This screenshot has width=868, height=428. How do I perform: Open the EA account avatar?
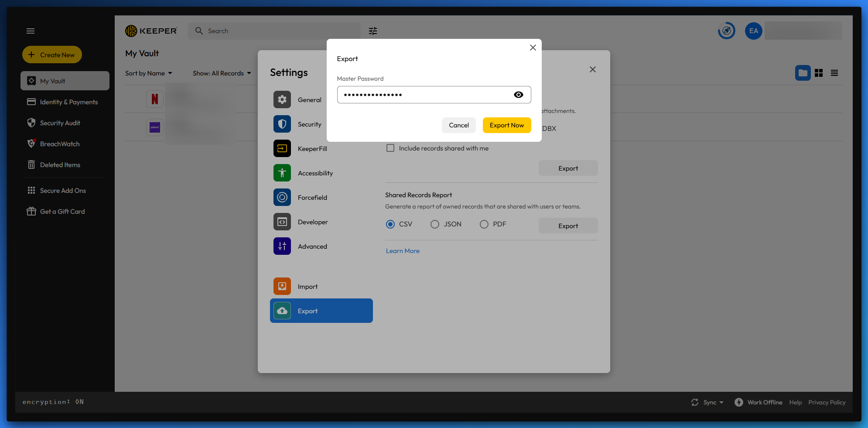(x=753, y=31)
